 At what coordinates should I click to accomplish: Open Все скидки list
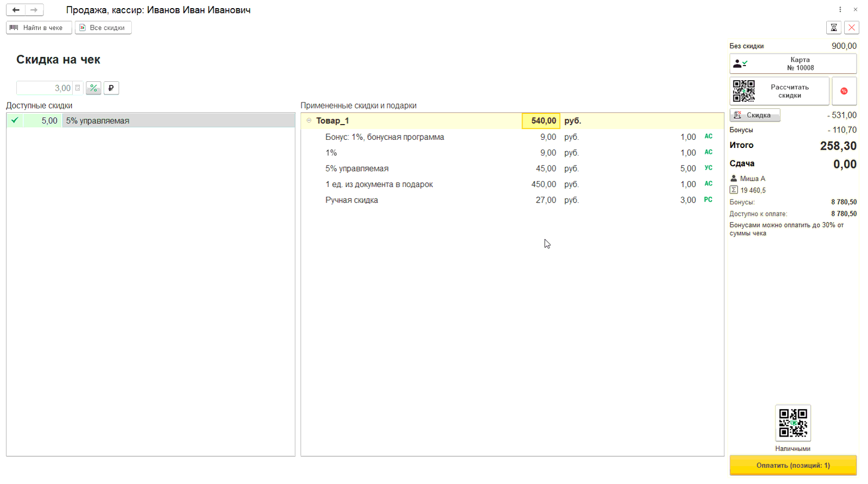[x=103, y=28]
